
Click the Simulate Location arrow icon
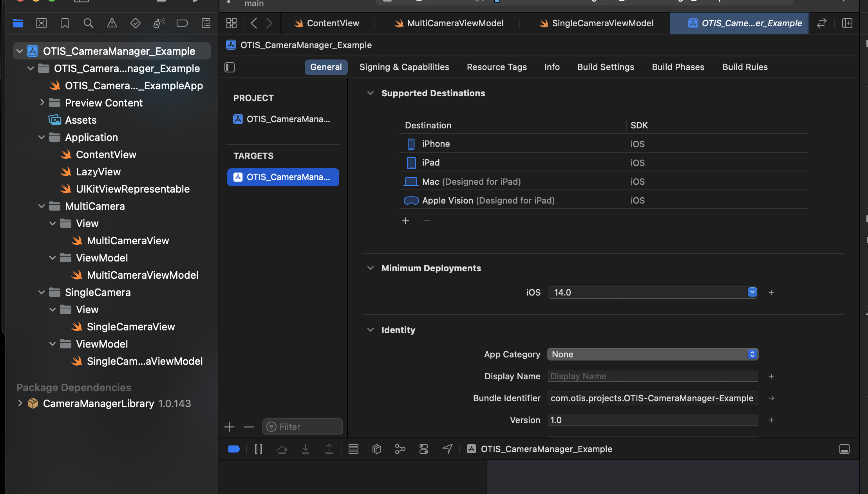tap(447, 449)
